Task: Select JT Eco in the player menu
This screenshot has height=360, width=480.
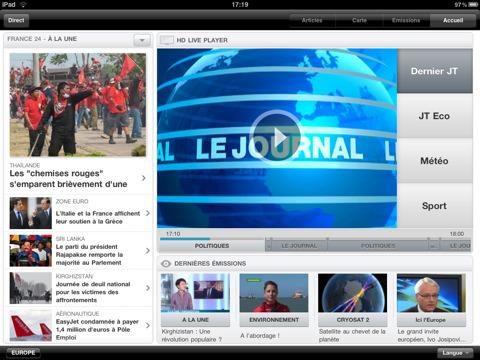Action: click(434, 116)
